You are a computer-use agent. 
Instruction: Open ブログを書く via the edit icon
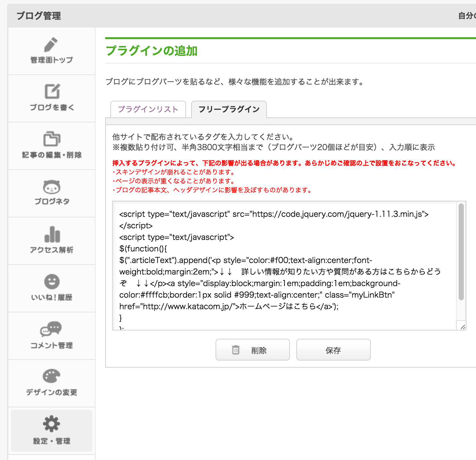52,91
